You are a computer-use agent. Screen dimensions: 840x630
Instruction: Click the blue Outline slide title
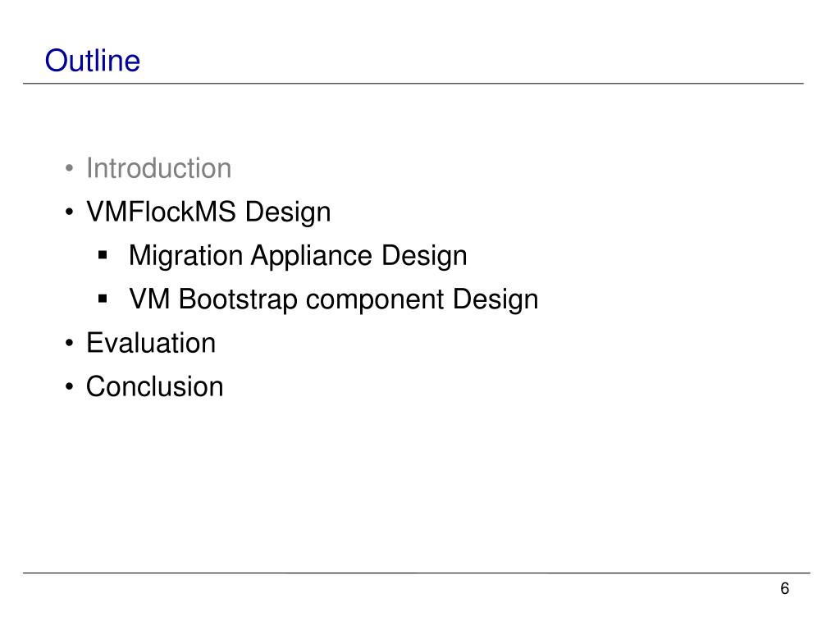coord(93,60)
